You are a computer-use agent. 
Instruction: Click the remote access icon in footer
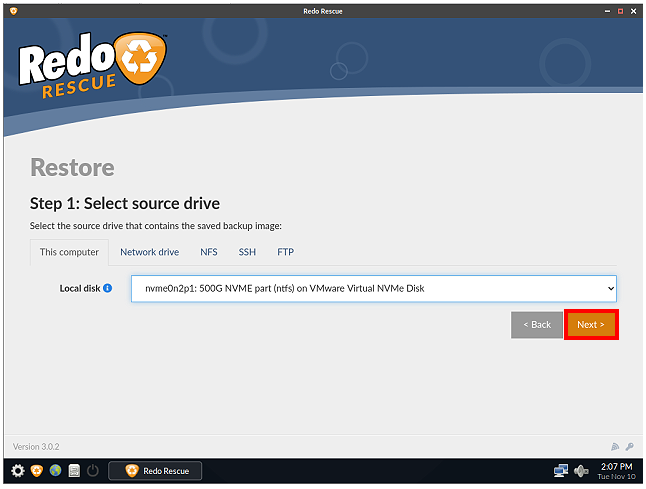pos(615,447)
